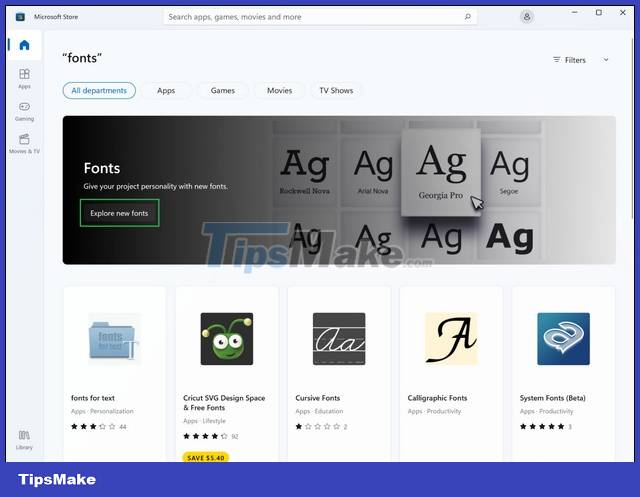Image resolution: width=640 pixels, height=497 pixels.
Task: Click the System Fonts star rating
Action: (x=542, y=426)
